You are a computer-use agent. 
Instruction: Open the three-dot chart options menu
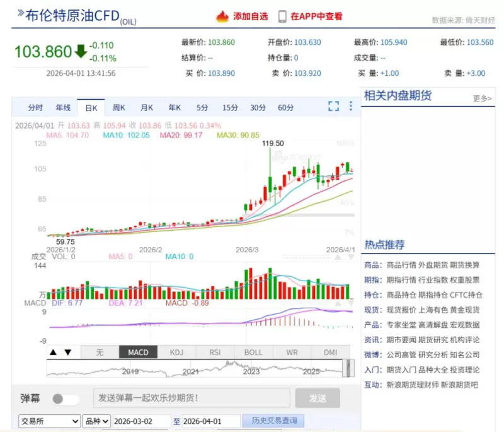[350, 107]
